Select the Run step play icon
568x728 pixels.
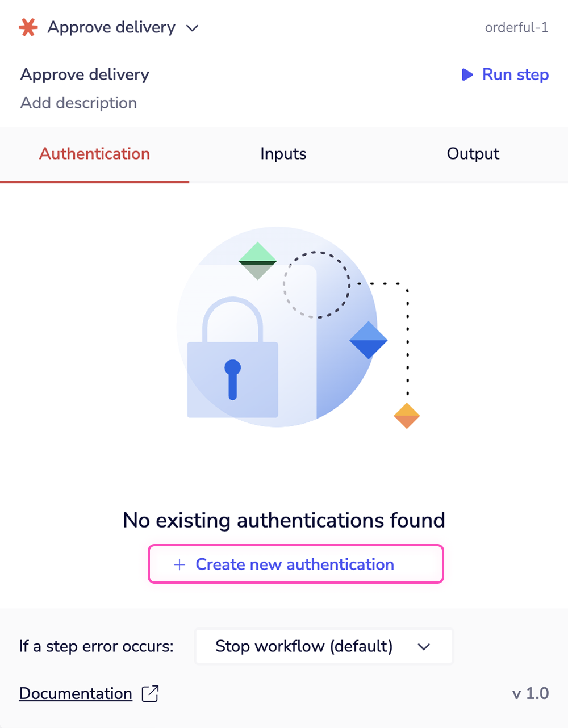467,74
